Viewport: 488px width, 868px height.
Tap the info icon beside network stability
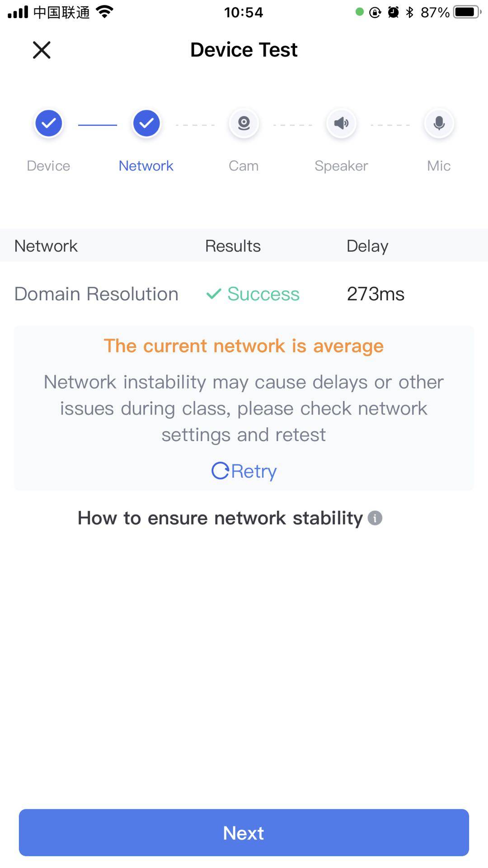[375, 518]
